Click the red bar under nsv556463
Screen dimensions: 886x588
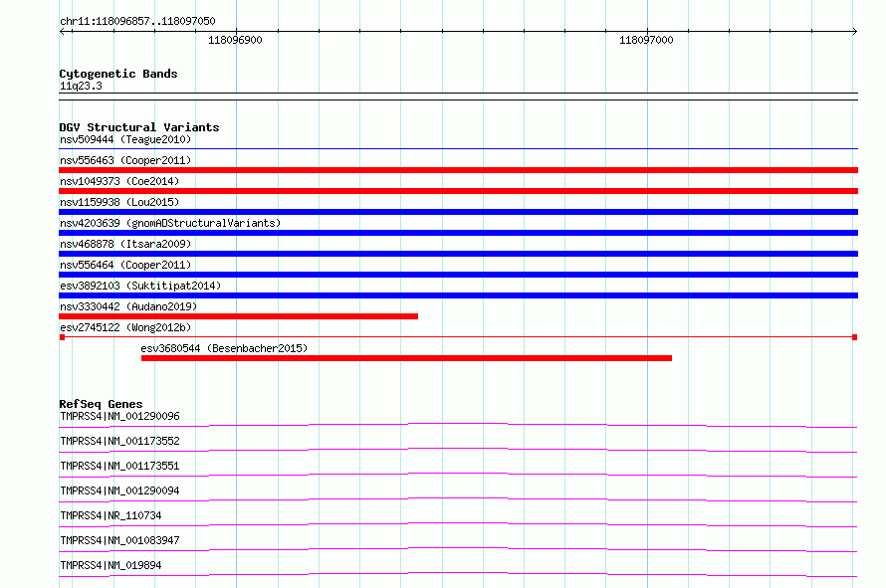[458, 170]
